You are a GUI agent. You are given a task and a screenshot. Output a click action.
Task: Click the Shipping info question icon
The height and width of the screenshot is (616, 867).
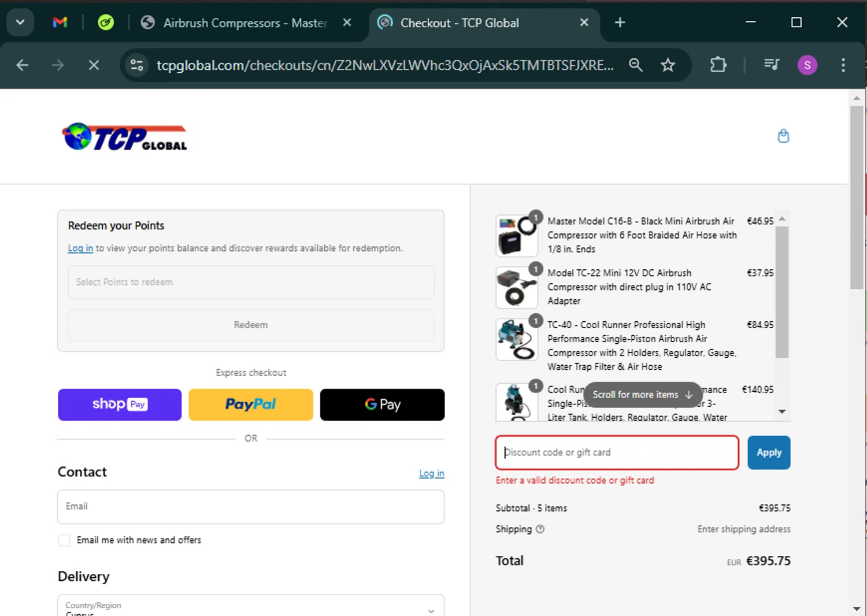click(540, 529)
